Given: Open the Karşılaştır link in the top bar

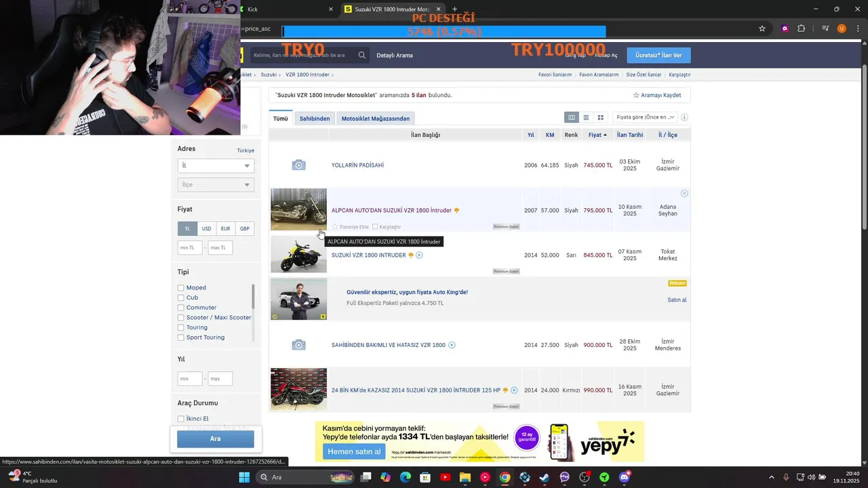Looking at the screenshot, I should [x=679, y=75].
